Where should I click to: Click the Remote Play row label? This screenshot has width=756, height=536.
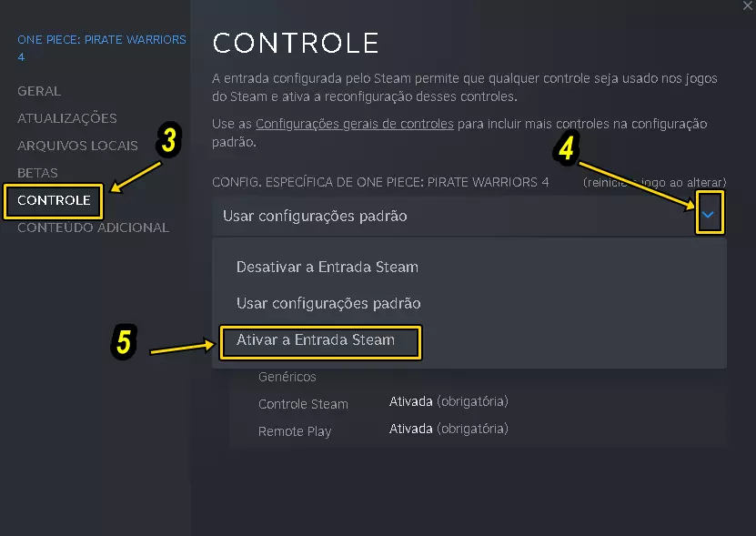tap(295, 431)
